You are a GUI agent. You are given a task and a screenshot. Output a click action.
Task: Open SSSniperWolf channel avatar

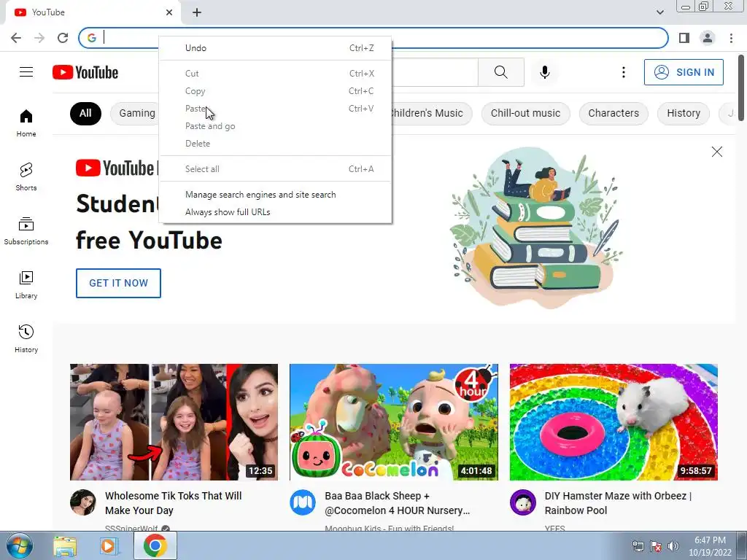pos(83,502)
